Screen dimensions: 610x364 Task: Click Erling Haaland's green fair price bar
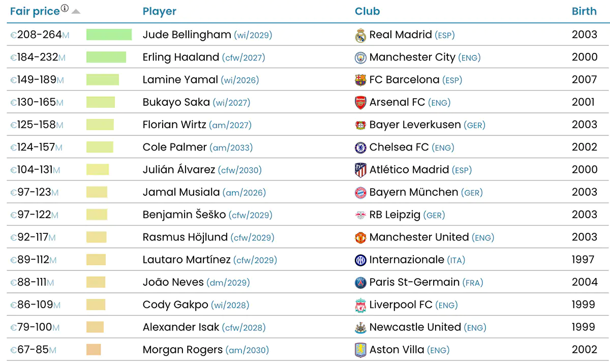(106, 57)
